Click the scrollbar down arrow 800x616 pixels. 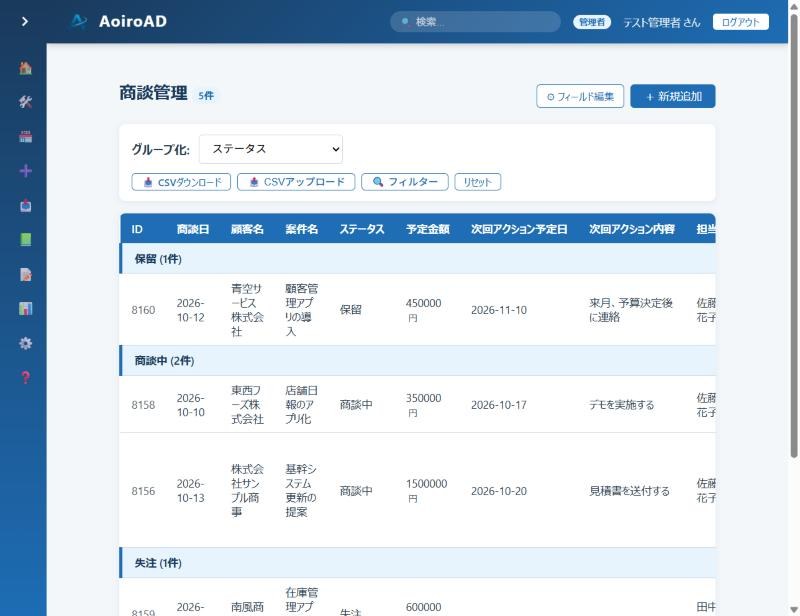pyautogui.click(x=794, y=609)
